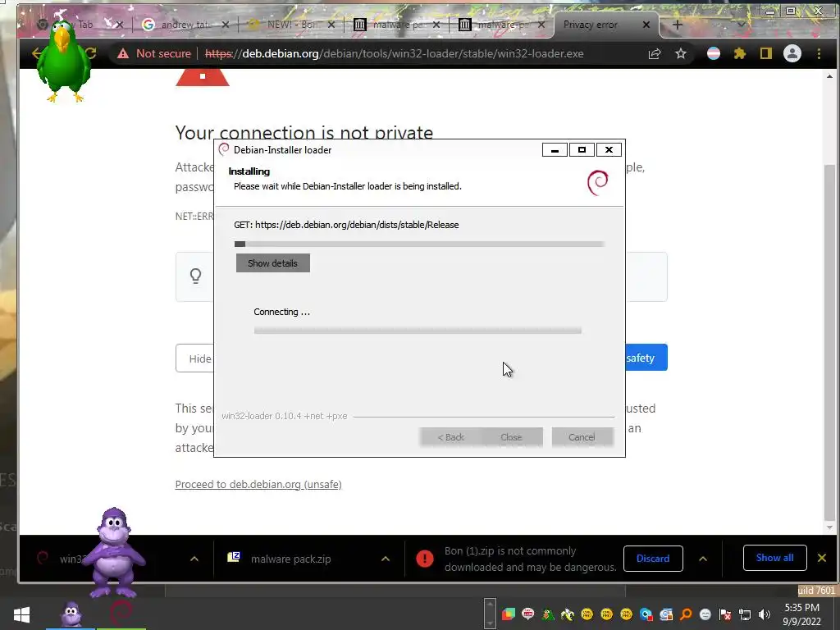Click the green tree tray icon

(x=547, y=614)
